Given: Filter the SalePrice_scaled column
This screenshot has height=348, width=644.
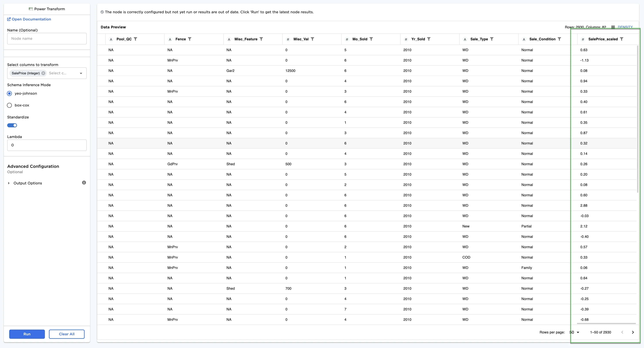Looking at the screenshot, I should 622,39.
